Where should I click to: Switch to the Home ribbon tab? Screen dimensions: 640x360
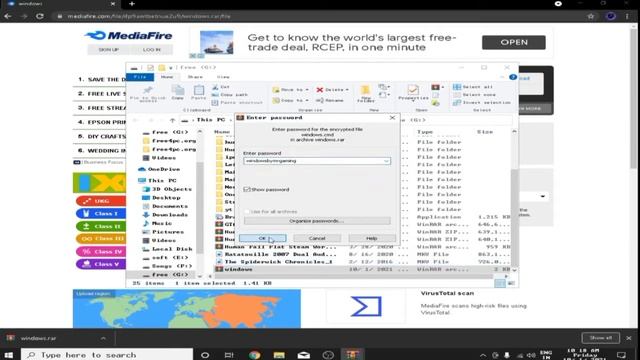(x=167, y=77)
